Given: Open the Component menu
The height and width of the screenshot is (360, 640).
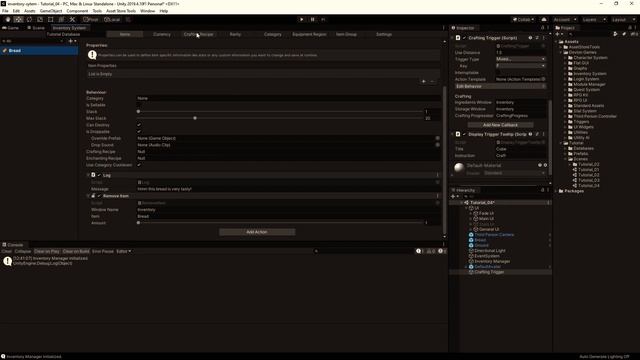Looking at the screenshot, I should [x=77, y=11].
